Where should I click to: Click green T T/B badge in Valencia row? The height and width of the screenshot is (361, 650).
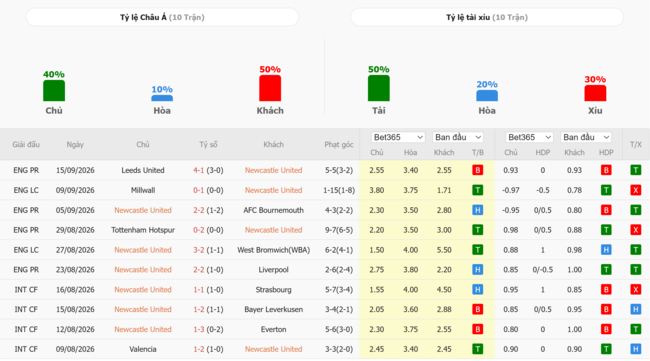coord(478,349)
